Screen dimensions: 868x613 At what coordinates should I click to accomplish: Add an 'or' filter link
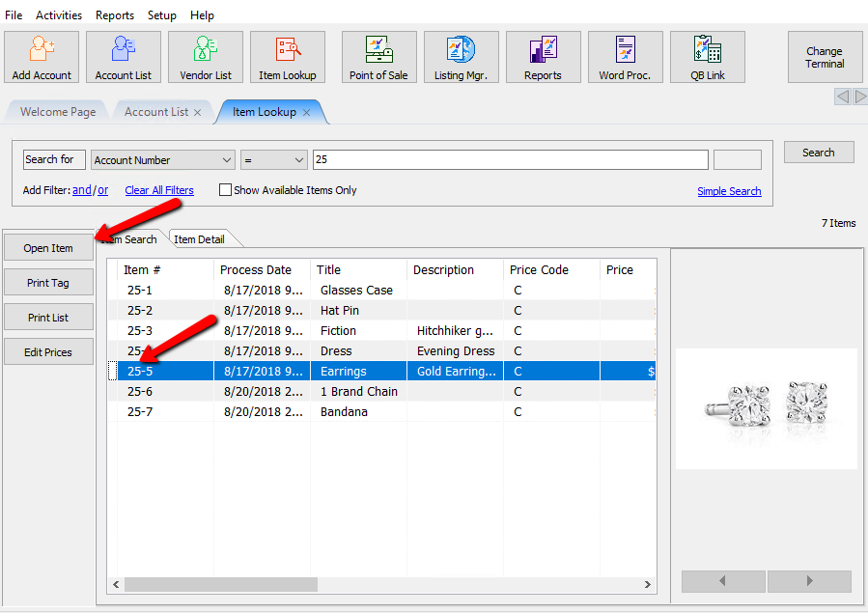pyautogui.click(x=103, y=190)
